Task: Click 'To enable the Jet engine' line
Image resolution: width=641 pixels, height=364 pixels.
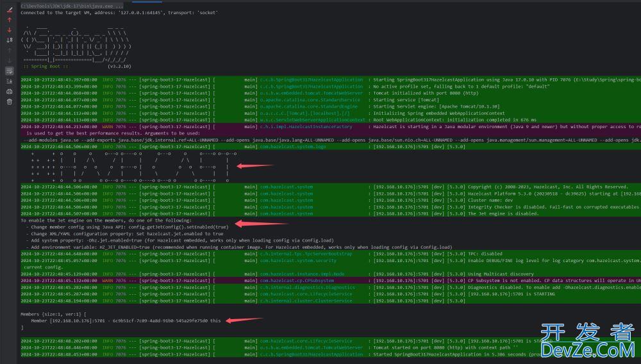Action: coord(106,220)
